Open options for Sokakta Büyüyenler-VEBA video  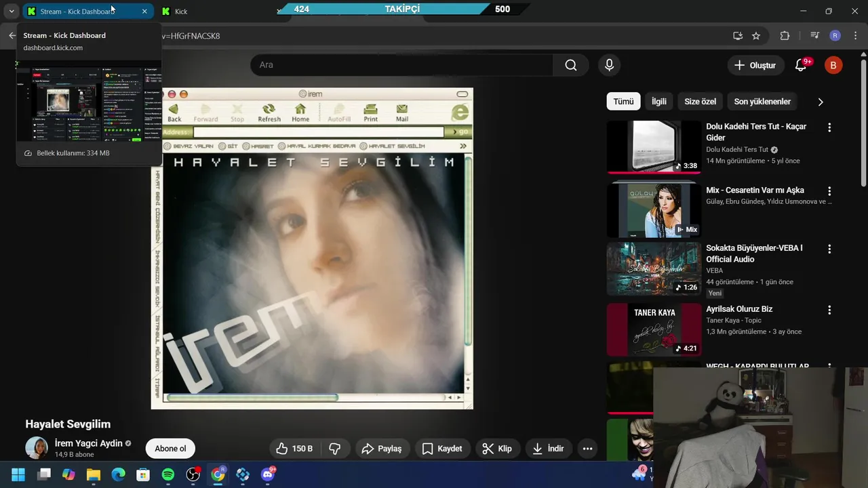(829, 249)
